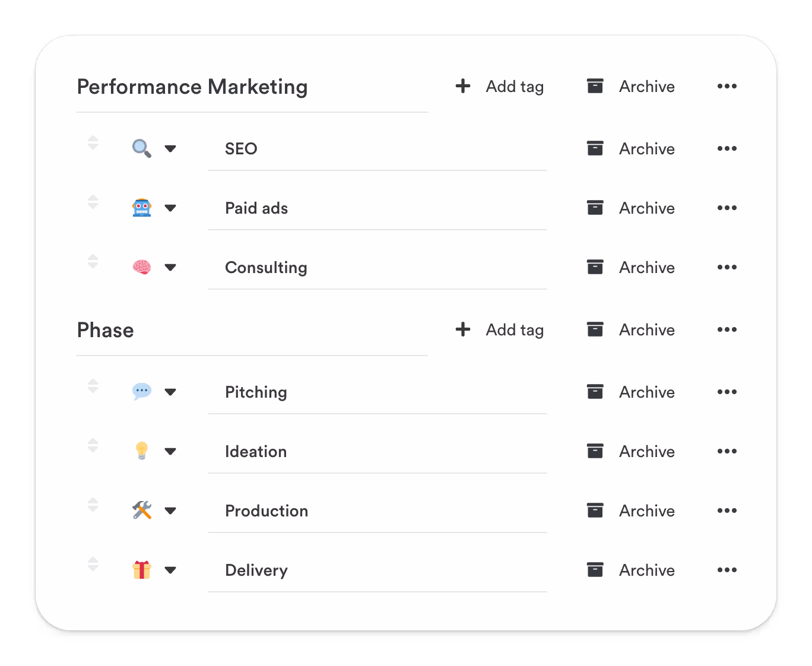Screen dimensions: 812x666
Task: Add a tag under the Phase group
Action: point(500,329)
